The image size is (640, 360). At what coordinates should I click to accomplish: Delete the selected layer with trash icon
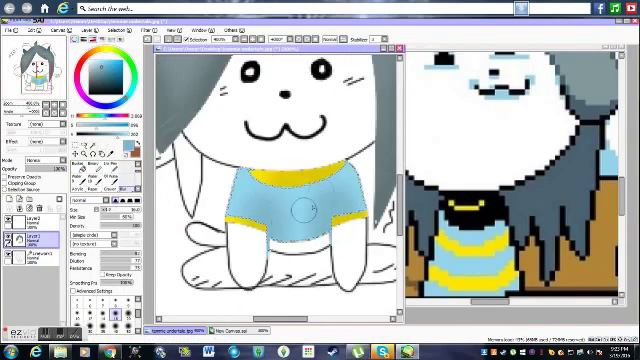(40, 208)
